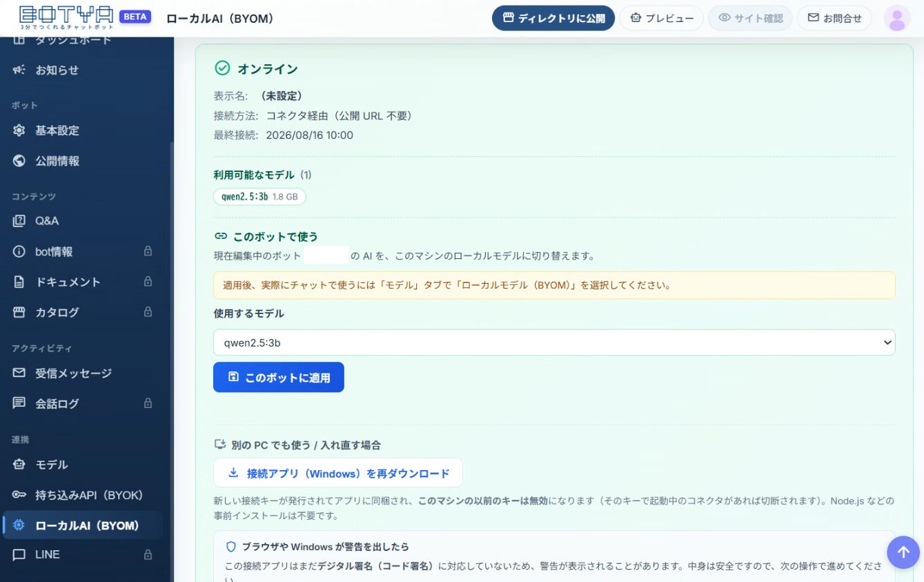
Task: Select ローカルAI（BYOM） in the sidebar
Action: 81,525
